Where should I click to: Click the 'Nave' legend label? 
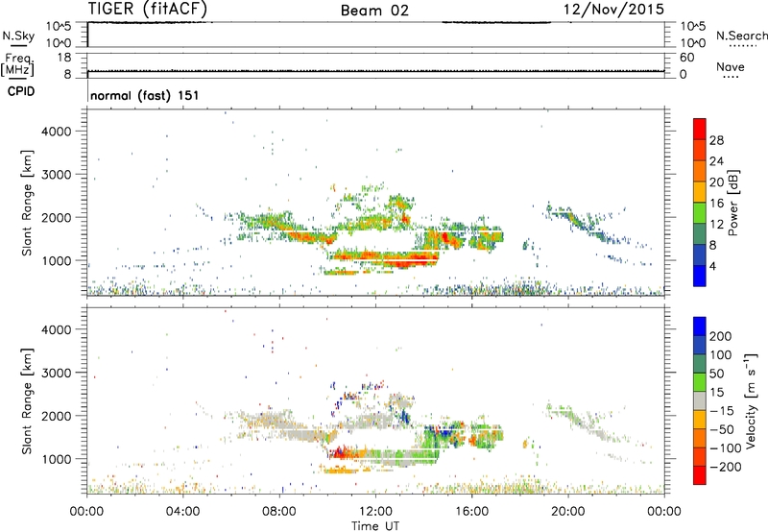(x=731, y=67)
